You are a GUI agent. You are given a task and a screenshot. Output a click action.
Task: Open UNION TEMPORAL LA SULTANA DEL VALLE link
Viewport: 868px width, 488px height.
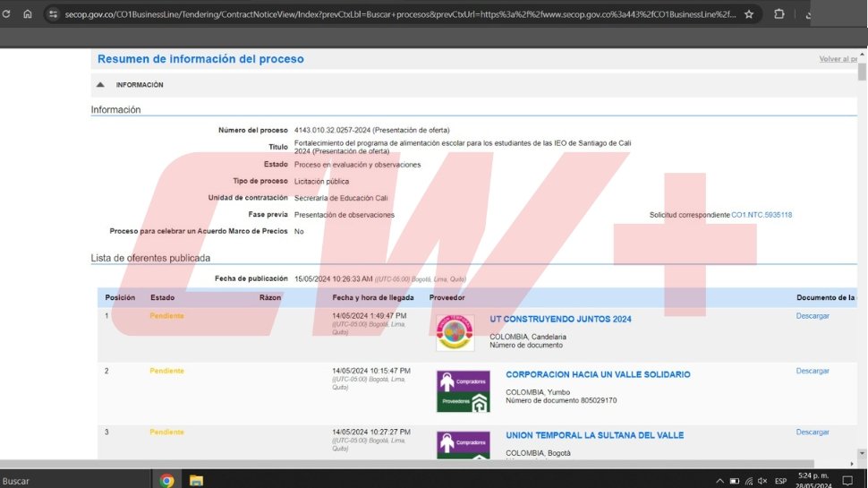point(594,435)
